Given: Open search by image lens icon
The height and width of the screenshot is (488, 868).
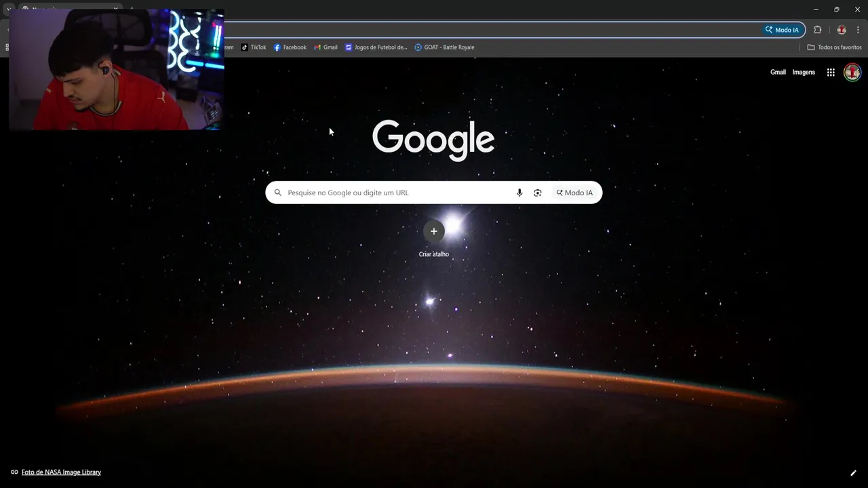Looking at the screenshot, I should [538, 192].
